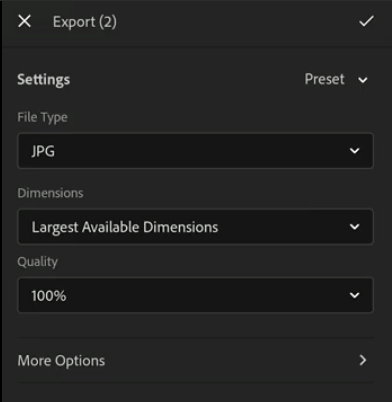Open the Largest Available Dimensions dropdown
The height and width of the screenshot is (402, 392).
(x=195, y=227)
